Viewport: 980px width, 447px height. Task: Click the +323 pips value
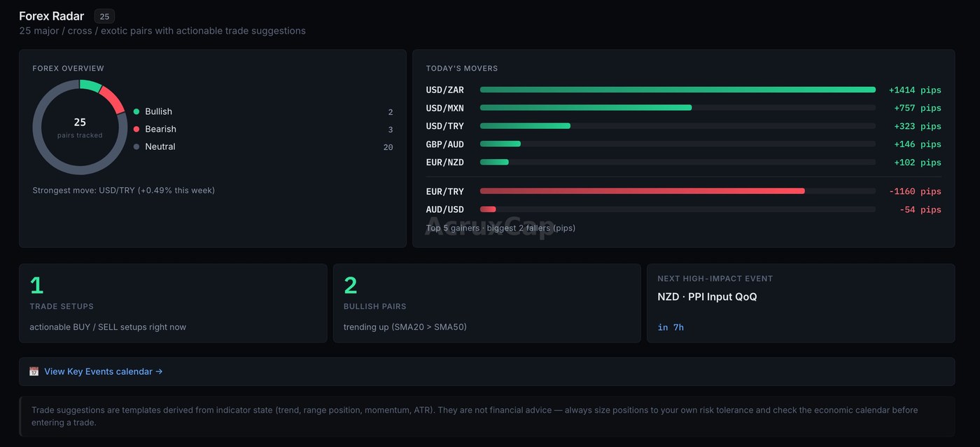click(x=918, y=126)
